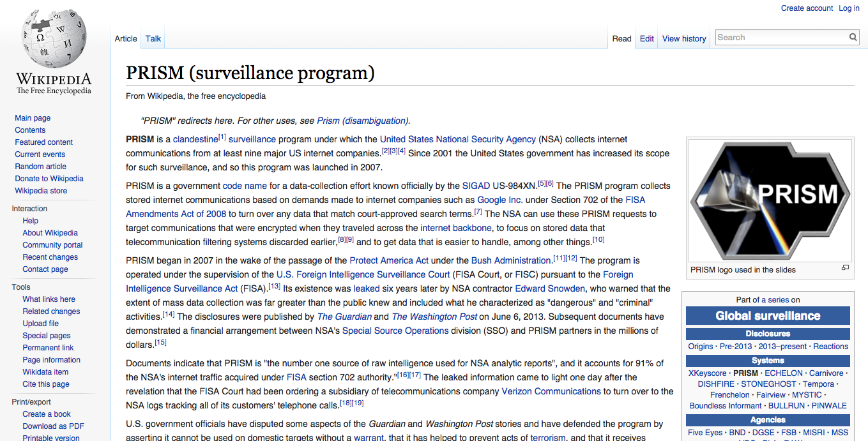Viewport: 868px width, 441px height.
Task: Click Create a book
Action: click(47, 414)
